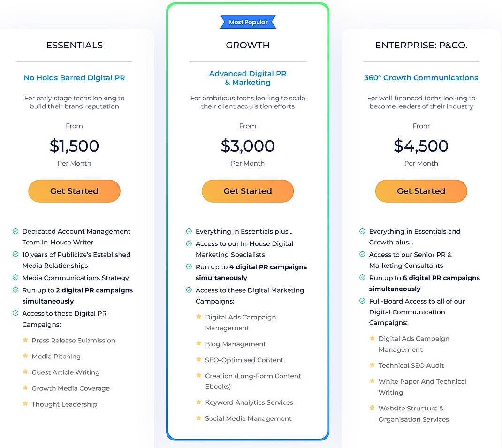This screenshot has width=502, height=448.
Task: Click the 360° Growth Communications subtitle
Action: coord(421,78)
